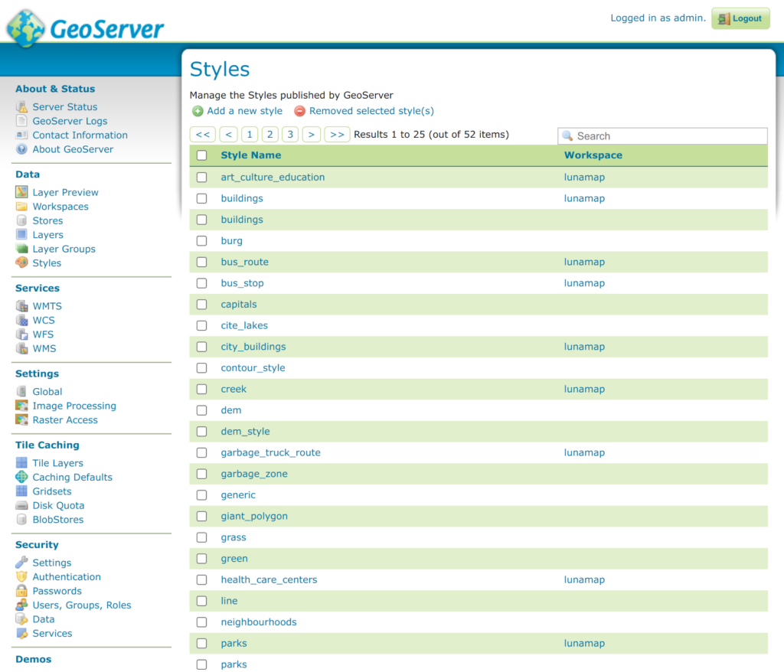Open the Stores menu item
The width and height of the screenshot is (784, 672).
pyautogui.click(x=47, y=220)
